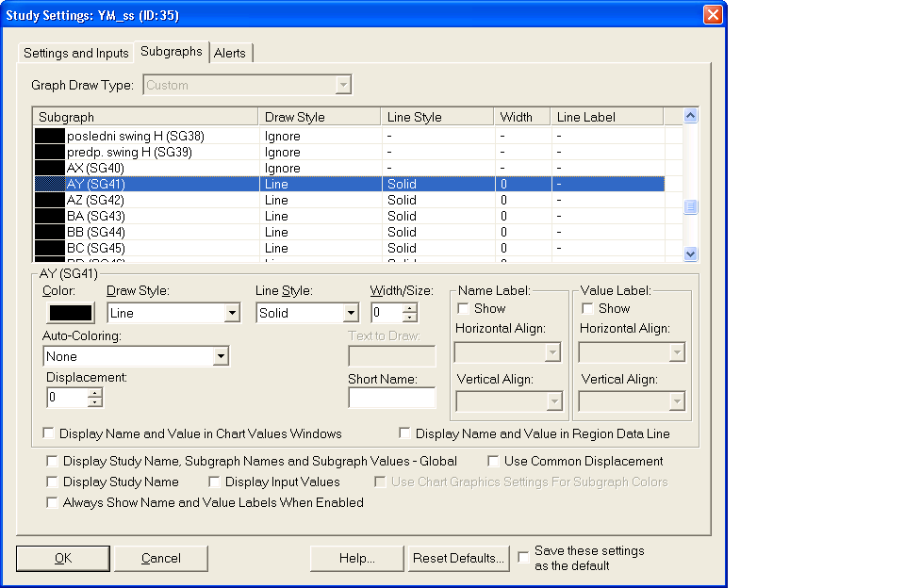Close the Study Settings dialog
The height and width of the screenshot is (588, 905).
tap(713, 15)
